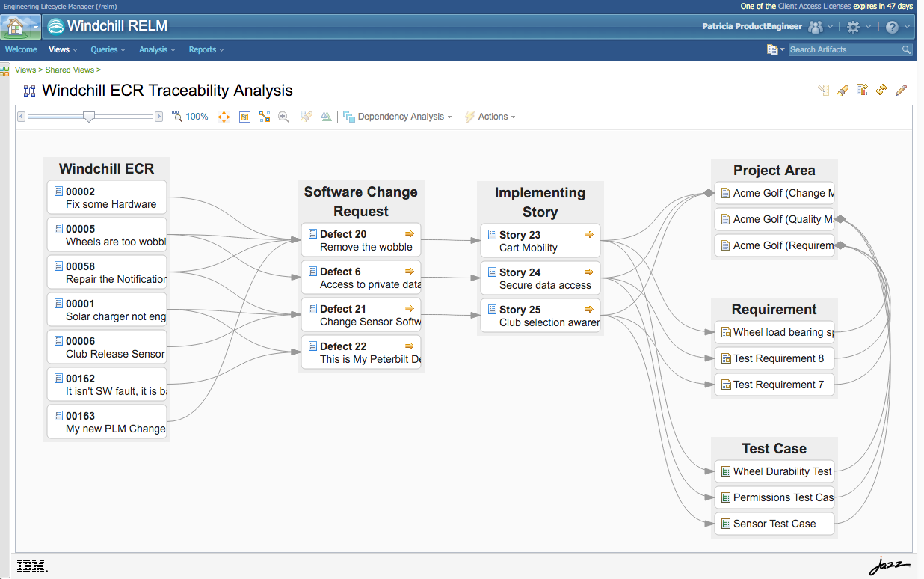The width and height of the screenshot is (924, 579).
Task: Select ECR 00058 Repair the Notification node
Action: point(107,272)
